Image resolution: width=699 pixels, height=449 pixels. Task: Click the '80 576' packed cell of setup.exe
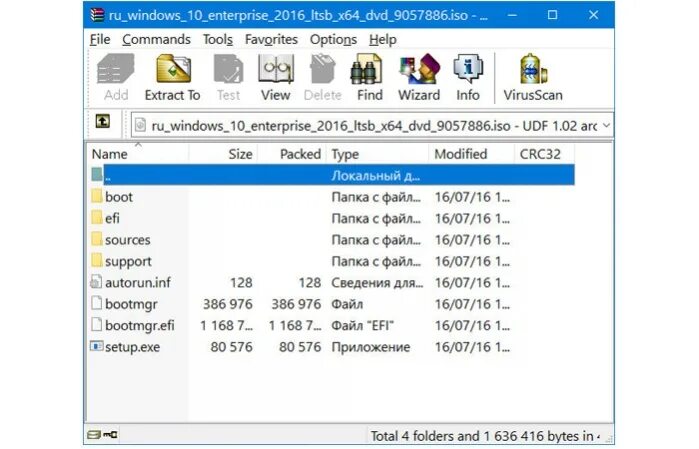300,347
